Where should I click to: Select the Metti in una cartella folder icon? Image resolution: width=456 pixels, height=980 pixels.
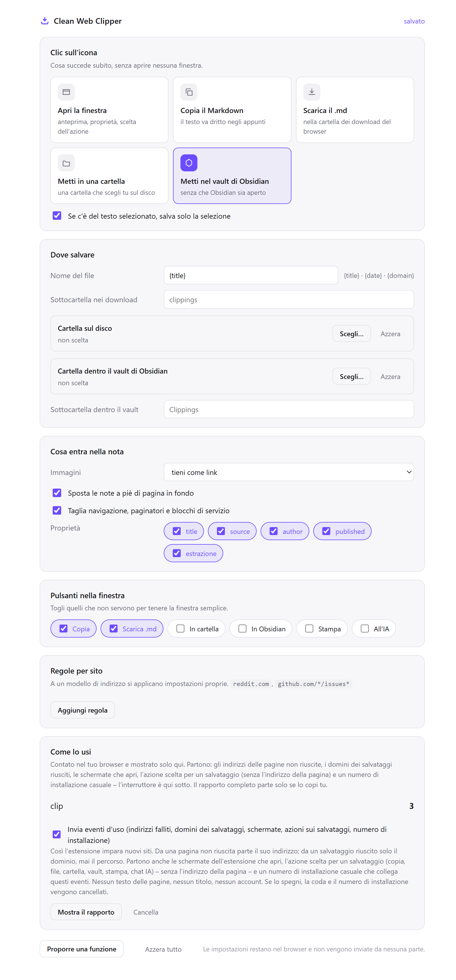pos(66,163)
